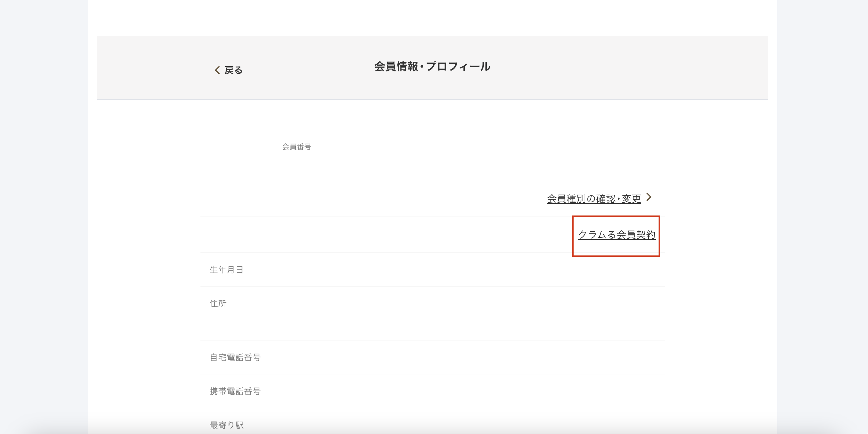Screen dimensions: 868x434
Task: Click the empty value area beside 自宅電話番号
Action: pyautogui.click(x=438, y=357)
